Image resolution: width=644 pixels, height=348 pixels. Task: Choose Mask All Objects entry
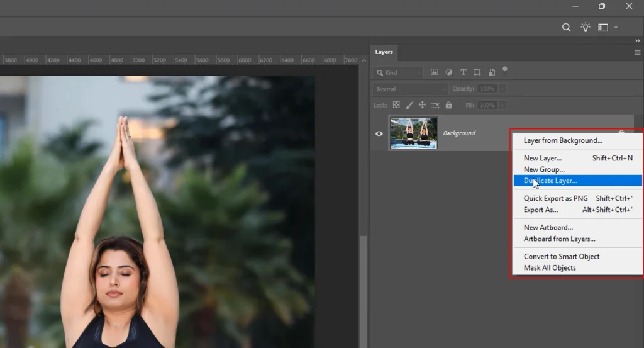coord(577,268)
